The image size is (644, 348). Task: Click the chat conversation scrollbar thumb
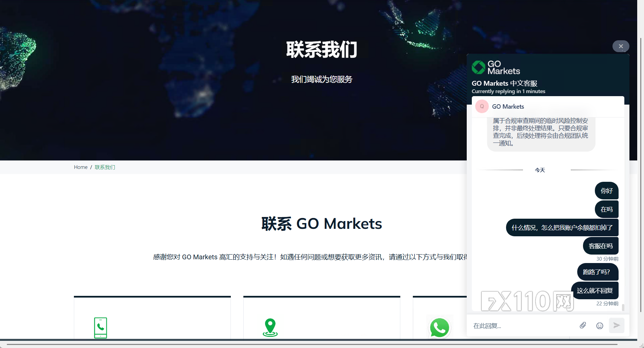(x=623, y=307)
